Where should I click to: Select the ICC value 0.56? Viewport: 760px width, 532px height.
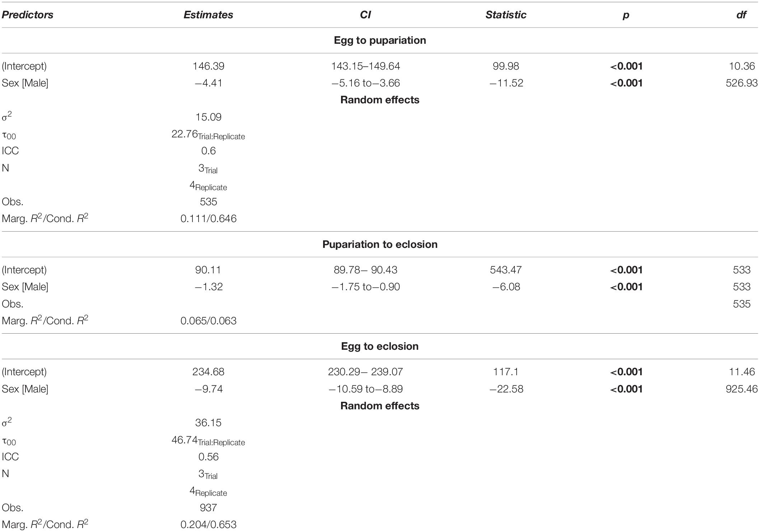tap(208, 457)
